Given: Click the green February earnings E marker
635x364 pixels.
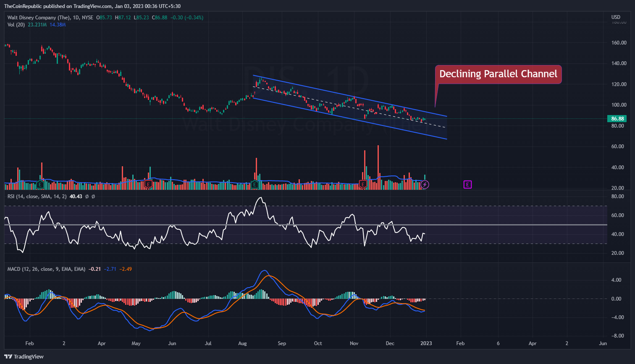Looking at the screenshot, I should point(40,184).
